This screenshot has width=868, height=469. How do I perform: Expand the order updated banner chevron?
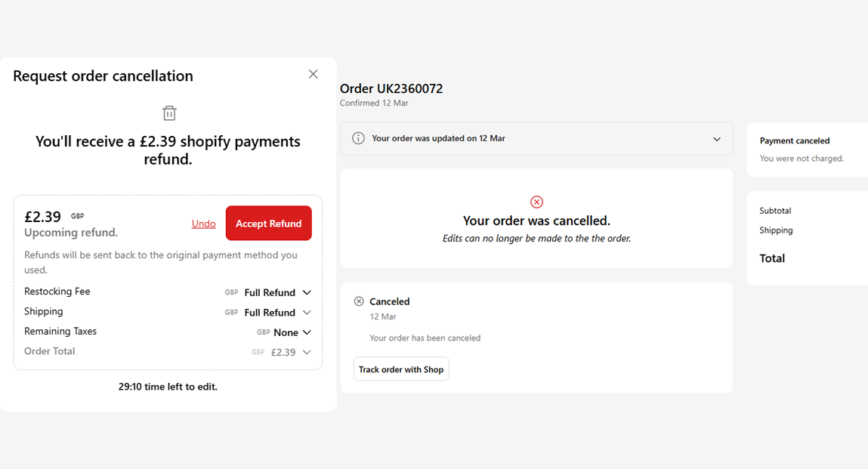tap(717, 139)
